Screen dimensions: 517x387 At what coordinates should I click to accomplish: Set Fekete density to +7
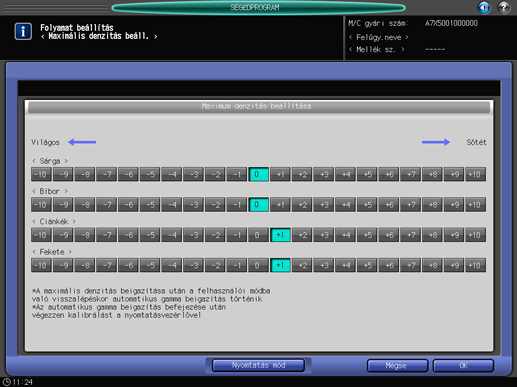point(411,265)
